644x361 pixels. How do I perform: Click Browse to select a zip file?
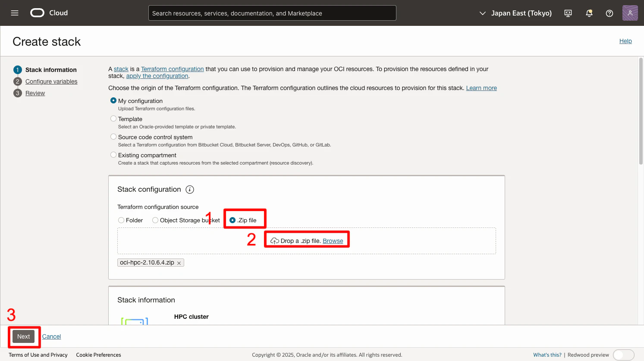333,241
